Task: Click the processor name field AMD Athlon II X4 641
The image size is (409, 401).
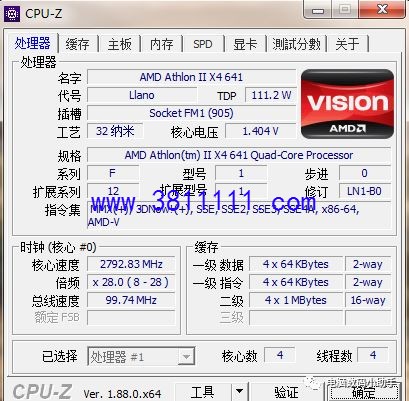Action: pyautogui.click(x=191, y=77)
